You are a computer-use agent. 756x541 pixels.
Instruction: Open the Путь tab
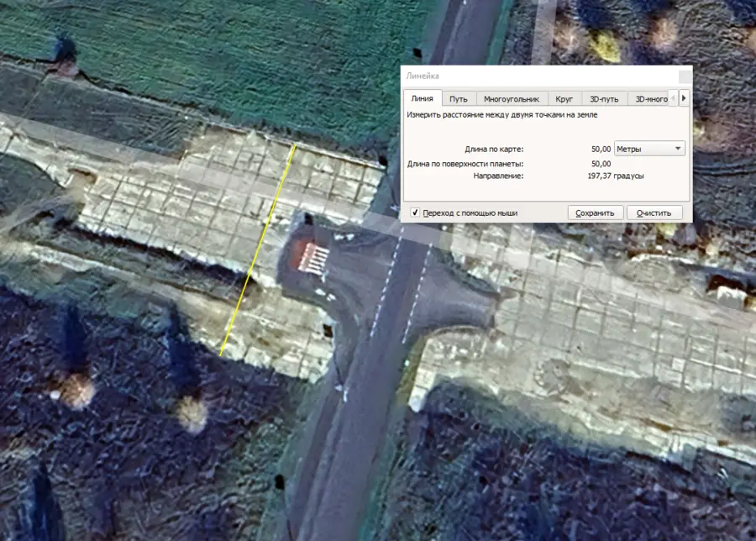pos(459,98)
